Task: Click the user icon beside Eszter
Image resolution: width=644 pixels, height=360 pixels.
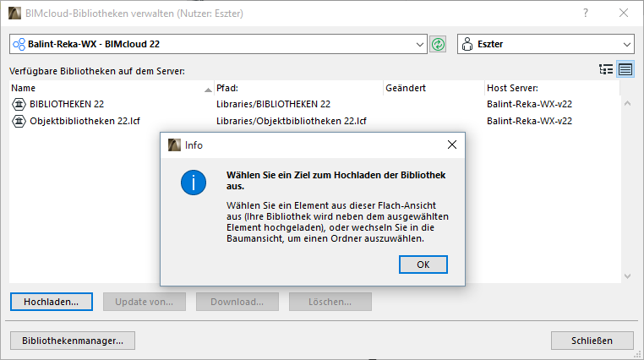Action: pos(467,44)
